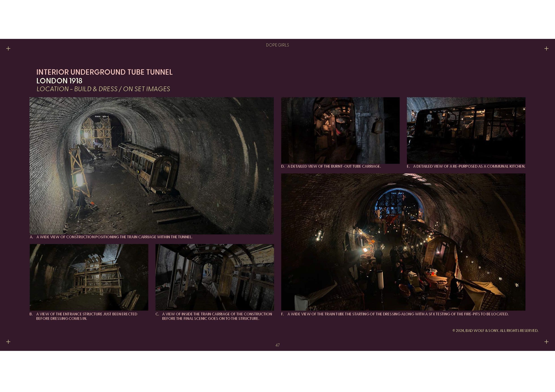Open photo E of communal kitchen carriage
The image size is (555, 392).
pyautogui.click(x=466, y=131)
